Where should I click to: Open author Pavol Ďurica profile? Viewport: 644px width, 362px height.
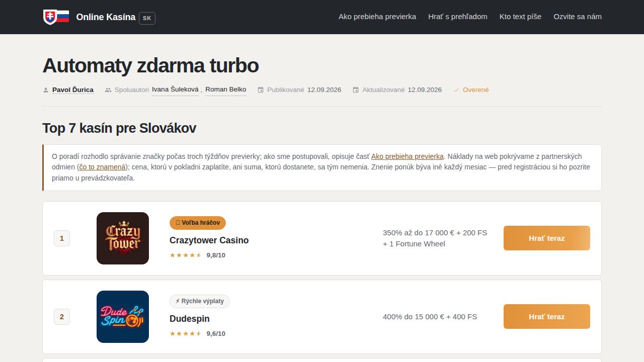(x=73, y=90)
